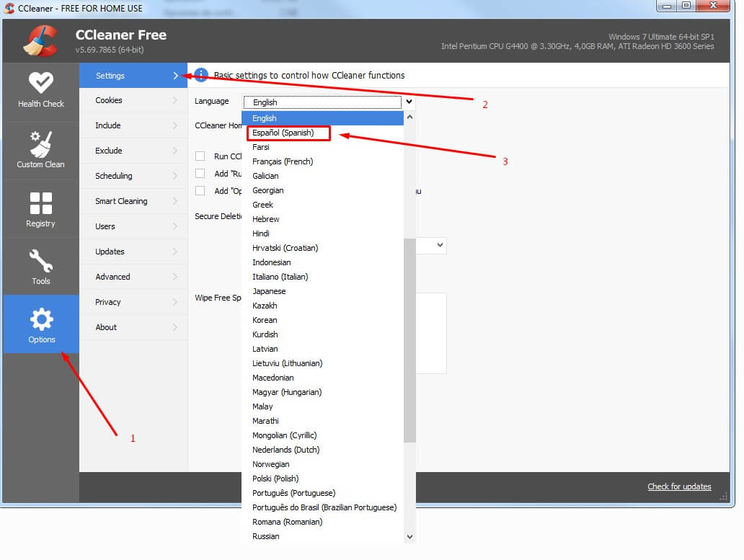Select the Smart Cleaning options tab
The width and height of the screenshot is (744, 560).
133,201
